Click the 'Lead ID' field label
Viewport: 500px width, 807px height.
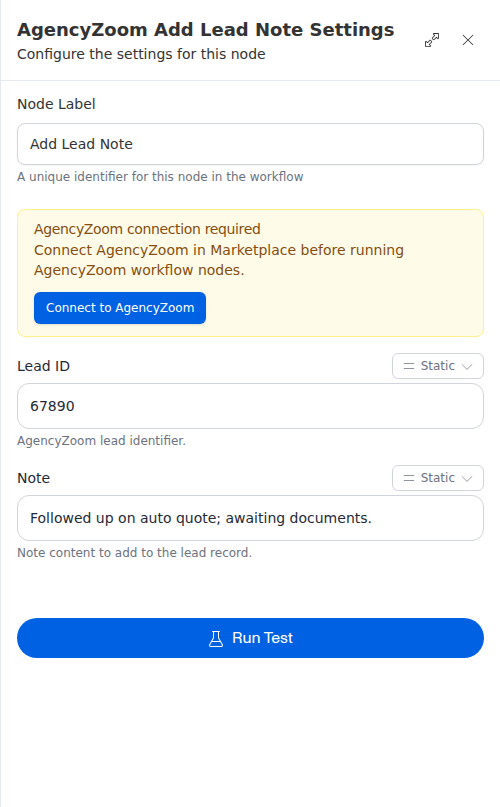coord(43,366)
